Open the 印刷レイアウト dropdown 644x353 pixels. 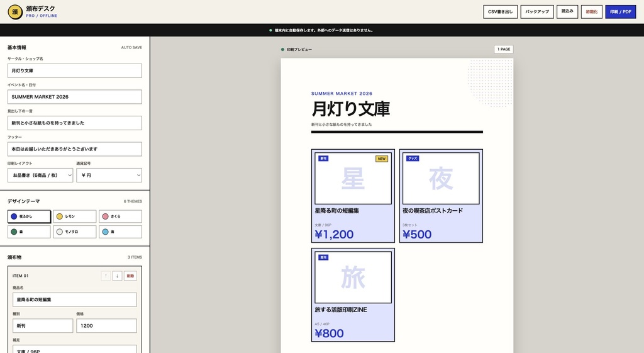pyautogui.click(x=40, y=175)
